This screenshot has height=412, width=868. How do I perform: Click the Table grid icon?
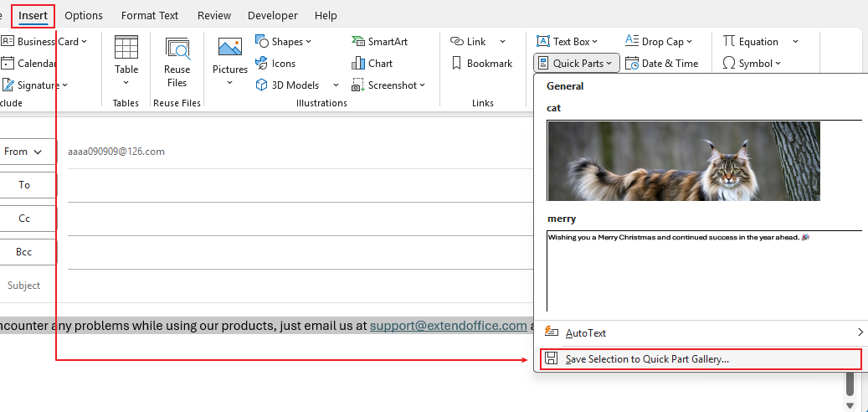(126, 47)
